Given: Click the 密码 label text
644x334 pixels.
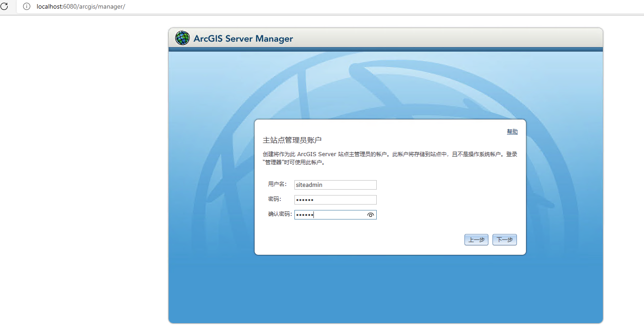Looking at the screenshot, I should point(274,199).
